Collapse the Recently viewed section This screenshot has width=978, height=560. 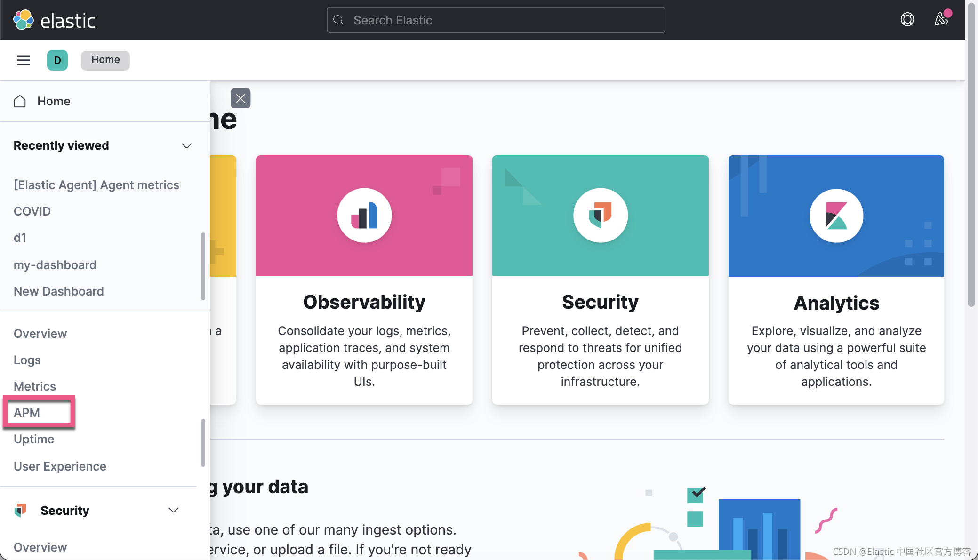point(186,146)
